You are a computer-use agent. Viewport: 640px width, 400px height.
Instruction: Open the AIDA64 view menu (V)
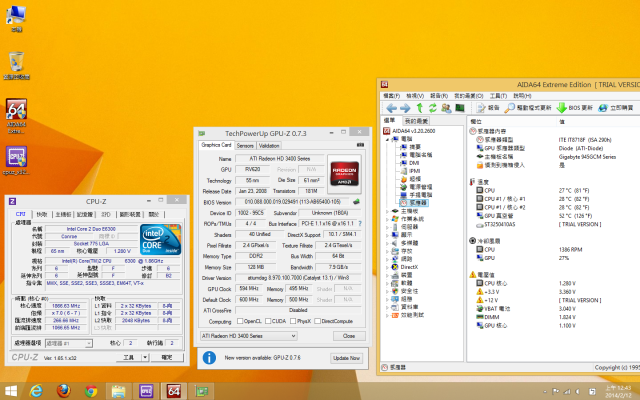coord(415,96)
